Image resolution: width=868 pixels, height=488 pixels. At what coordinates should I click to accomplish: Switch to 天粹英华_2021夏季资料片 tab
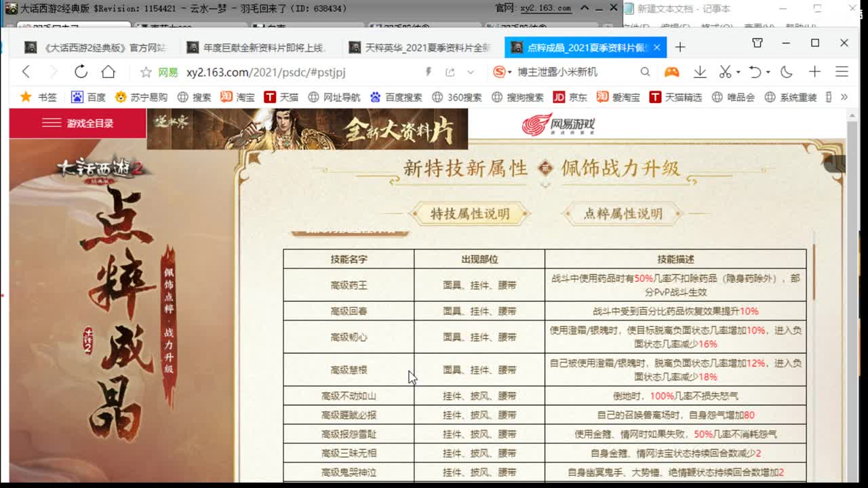pos(418,47)
